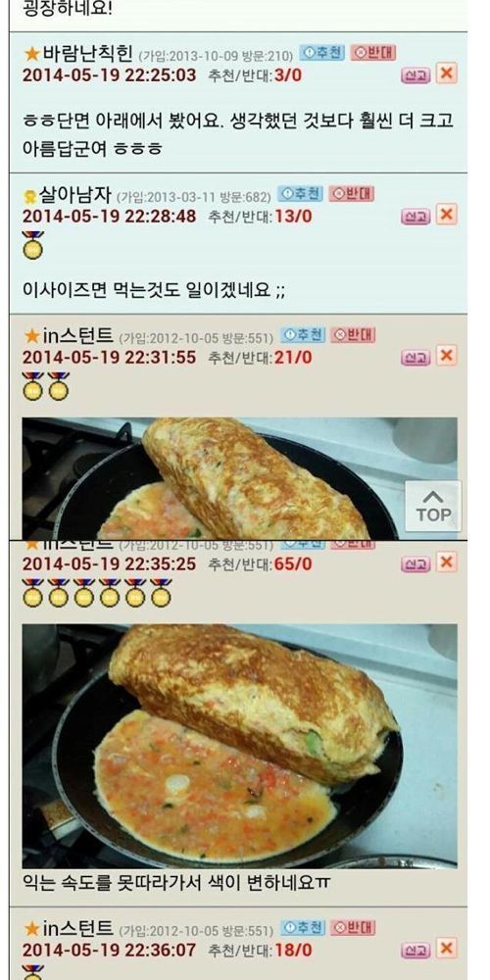Report 살아남자's comment via 신고 icon
This screenshot has height=980, width=490.
coord(416,217)
